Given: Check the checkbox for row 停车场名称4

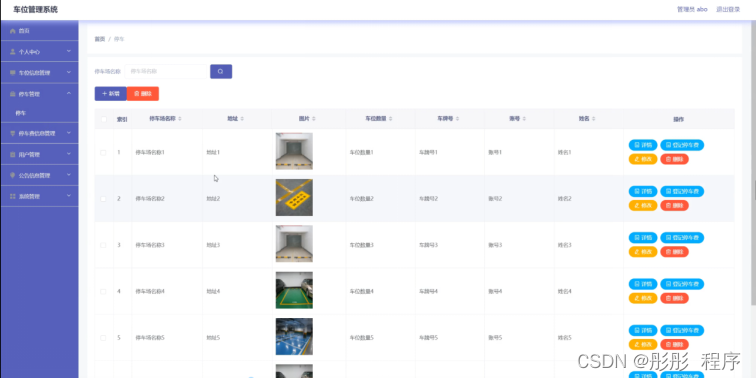Looking at the screenshot, I should pyautogui.click(x=103, y=291).
